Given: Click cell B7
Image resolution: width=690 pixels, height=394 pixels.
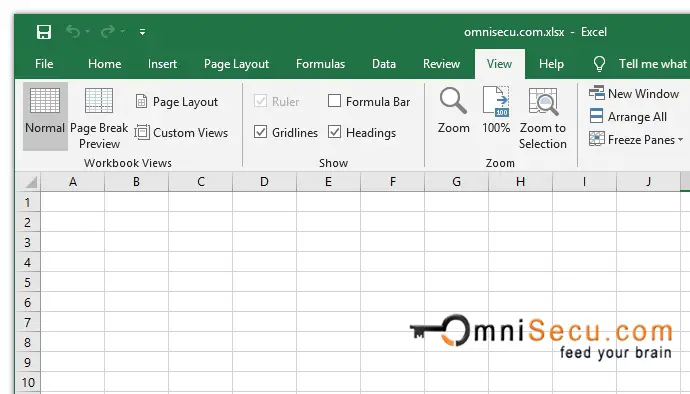Looking at the screenshot, I should click(136, 322).
